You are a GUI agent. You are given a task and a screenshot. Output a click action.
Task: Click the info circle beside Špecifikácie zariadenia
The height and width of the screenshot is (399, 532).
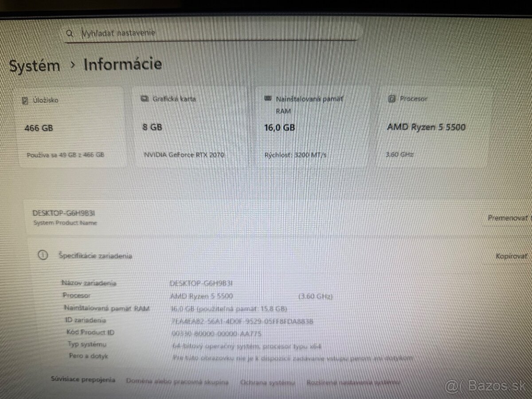(x=43, y=256)
